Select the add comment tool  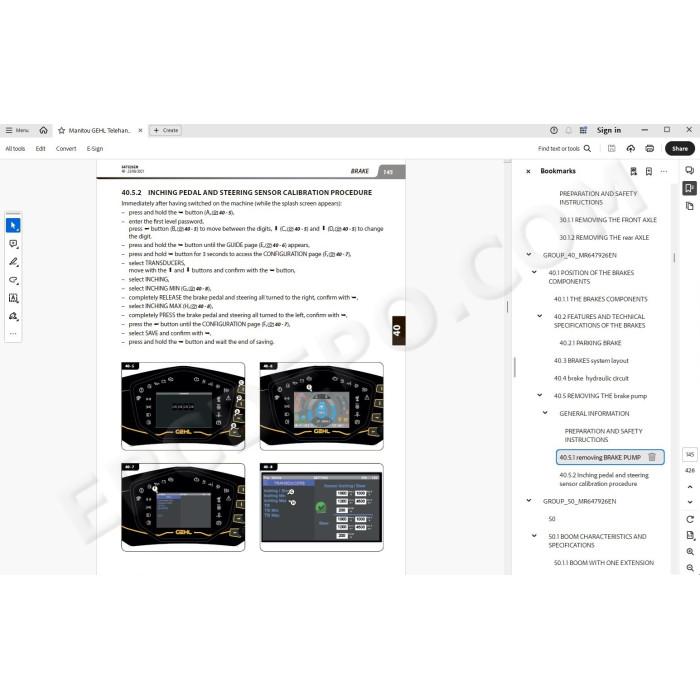(13, 244)
